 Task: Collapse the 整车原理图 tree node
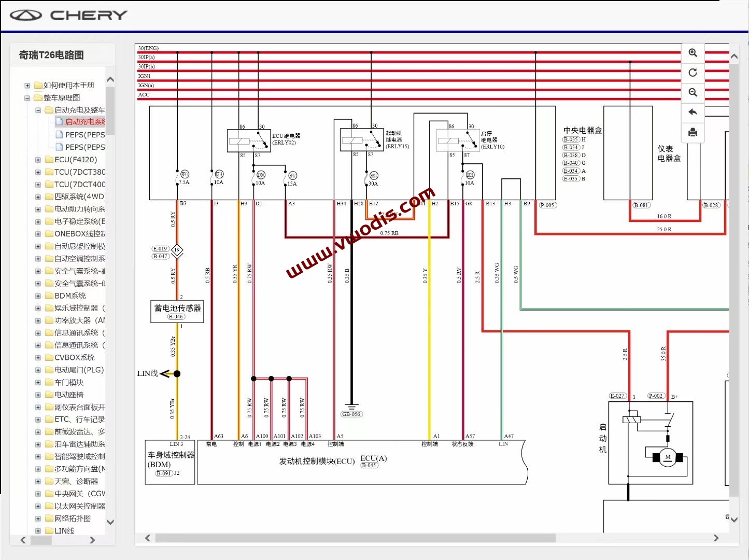click(x=27, y=98)
